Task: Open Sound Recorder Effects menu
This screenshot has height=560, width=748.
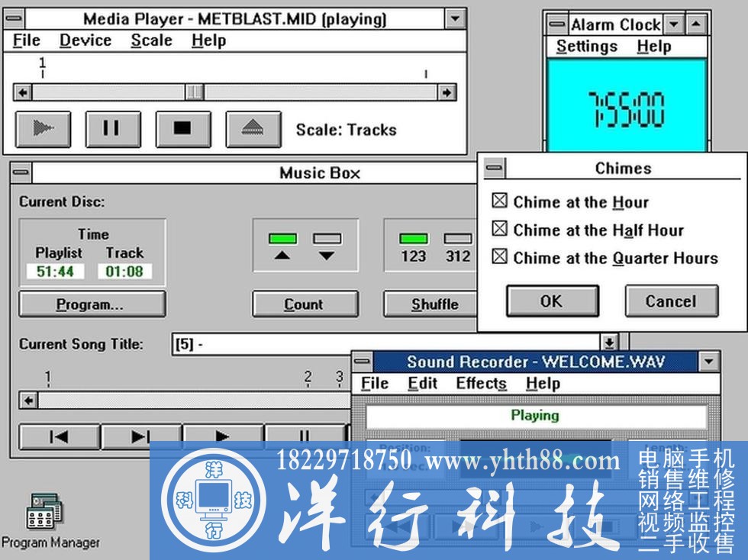Action: click(x=481, y=384)
